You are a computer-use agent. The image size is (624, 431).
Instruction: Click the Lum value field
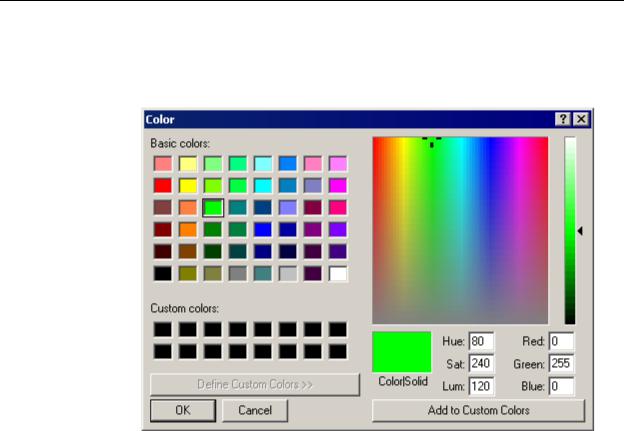tap(481, 386)
